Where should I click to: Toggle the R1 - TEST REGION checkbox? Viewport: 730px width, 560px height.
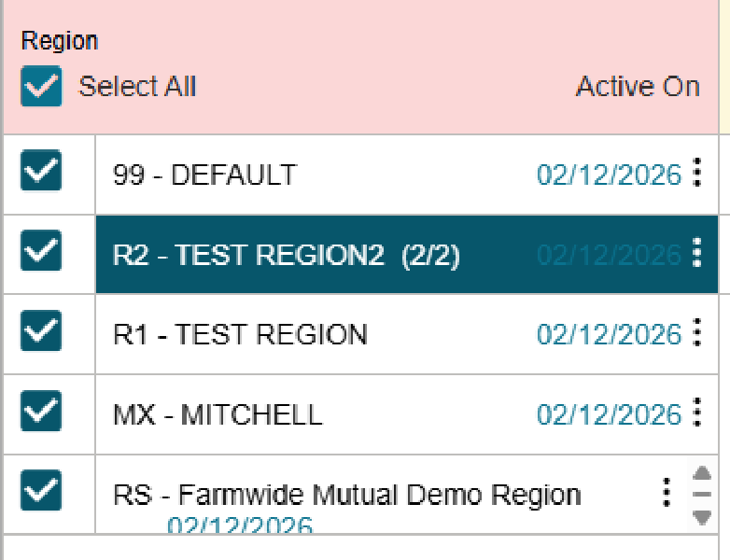click(x=41, y=332)
